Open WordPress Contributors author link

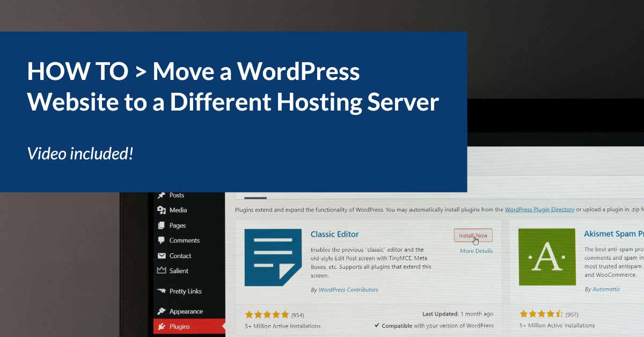(x=348, y=290)
